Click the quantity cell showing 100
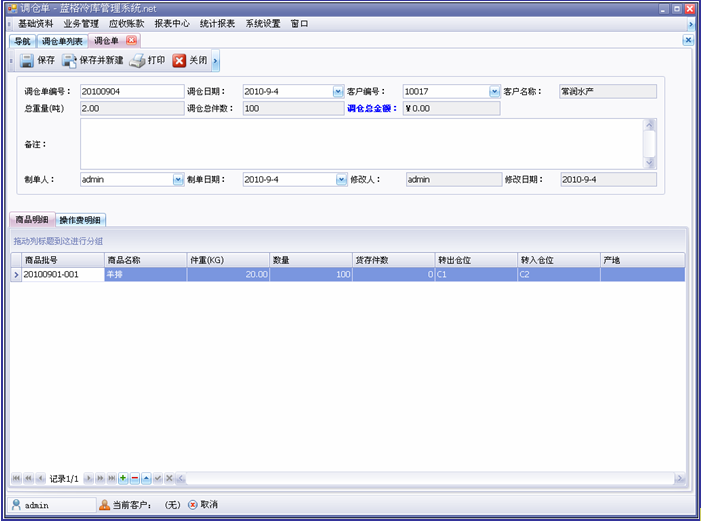Image resolution: width=701 pixels, height=521 pixels. point(311,274)
